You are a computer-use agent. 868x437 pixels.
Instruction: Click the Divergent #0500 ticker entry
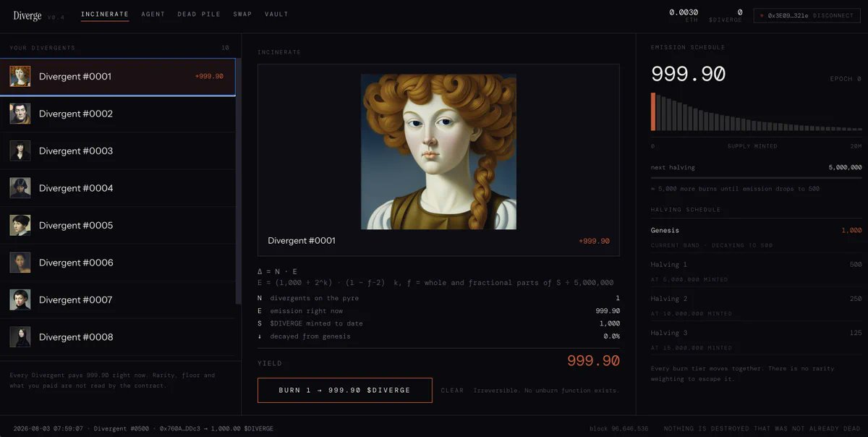pyautogui.click(x=143, y=428)
